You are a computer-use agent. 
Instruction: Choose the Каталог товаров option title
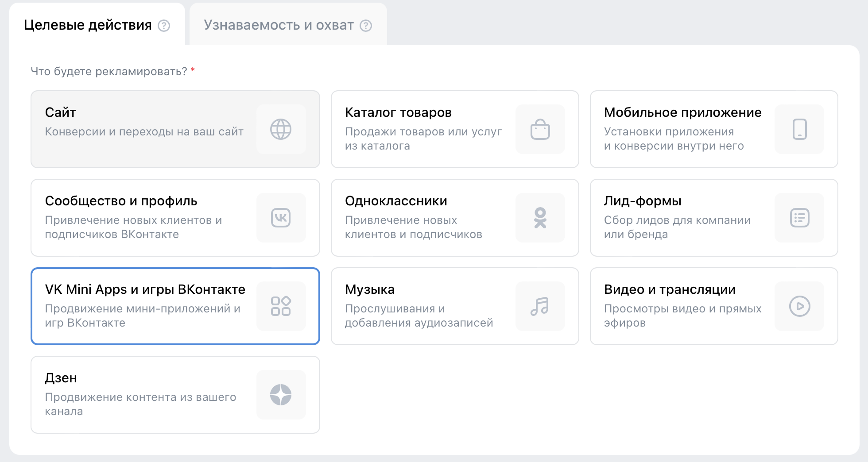[398, 112]
